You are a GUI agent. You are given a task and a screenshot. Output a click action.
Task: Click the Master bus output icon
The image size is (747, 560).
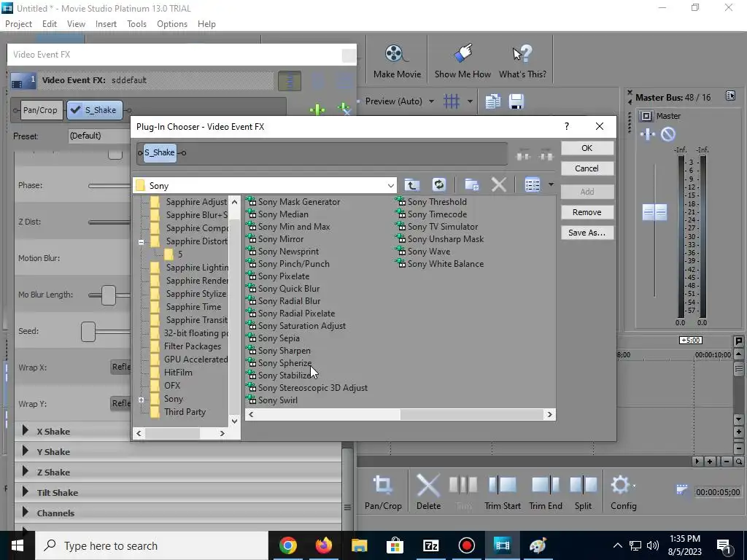(x=646, y=116)
